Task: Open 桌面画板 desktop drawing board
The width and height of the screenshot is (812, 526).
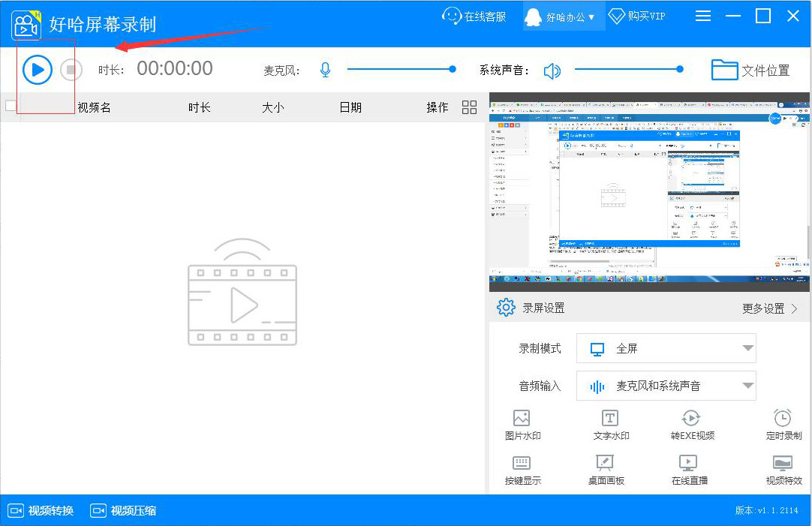Action: coord(606,470)
